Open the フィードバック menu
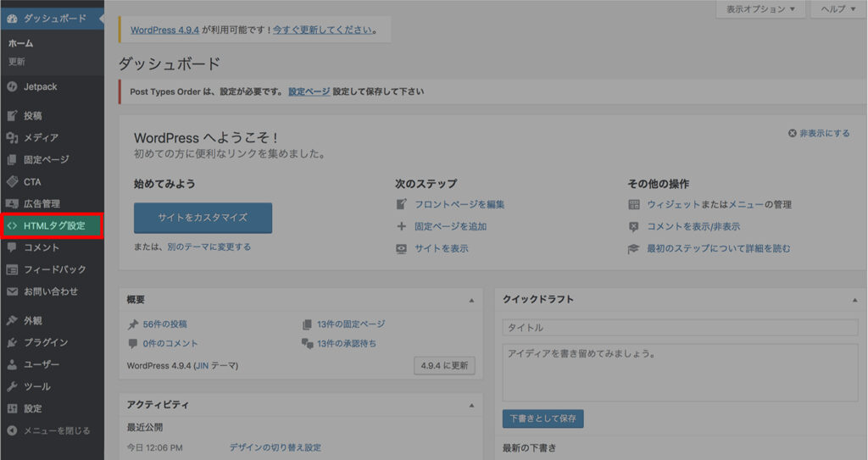This screenshot has width=868, height=460. (52, 269)
